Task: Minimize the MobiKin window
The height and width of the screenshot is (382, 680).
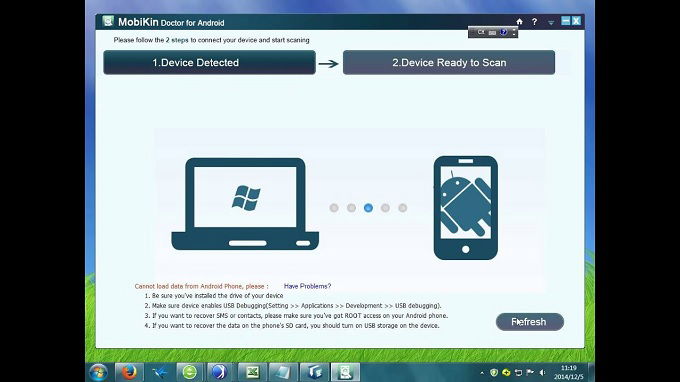Action: point(566,21)
